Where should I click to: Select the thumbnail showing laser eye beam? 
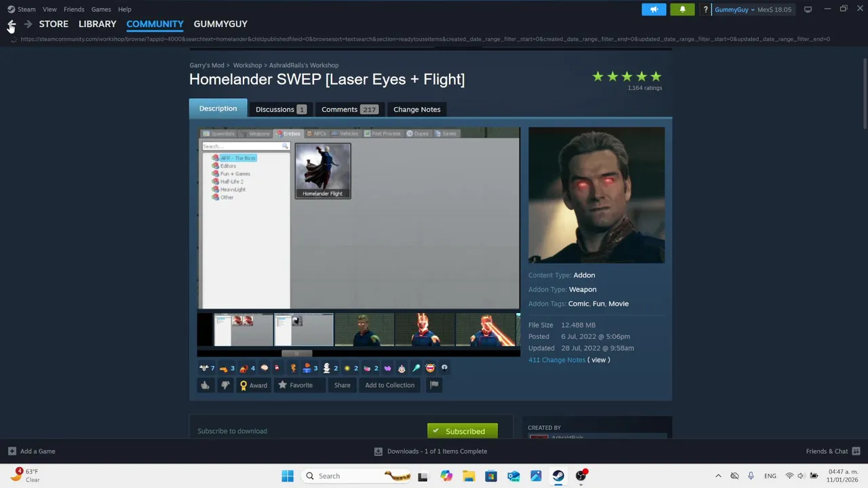[x=485, y=330]
